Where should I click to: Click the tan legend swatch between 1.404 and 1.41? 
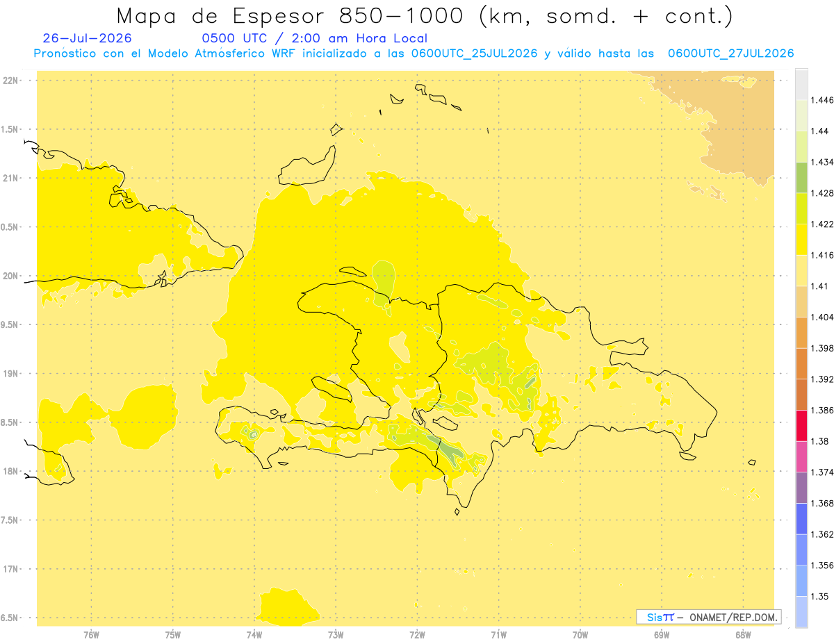[801, 302]
